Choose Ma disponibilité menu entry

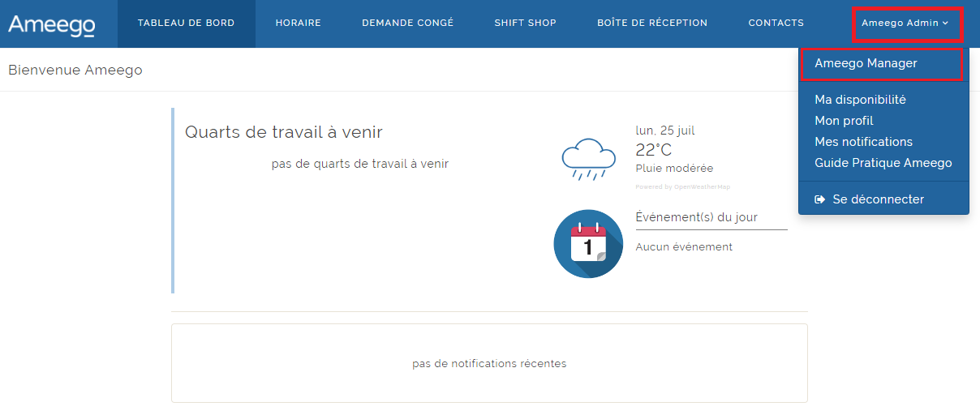click(860, 100)
